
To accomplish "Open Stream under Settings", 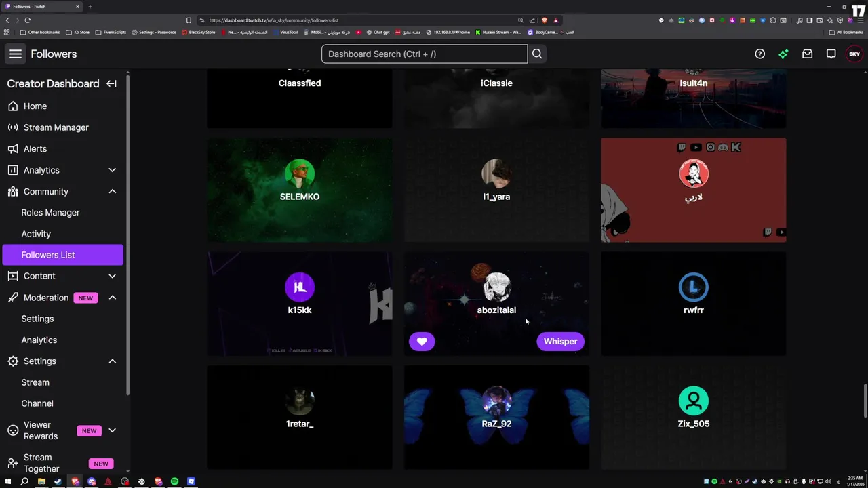I will pos(35,382).
